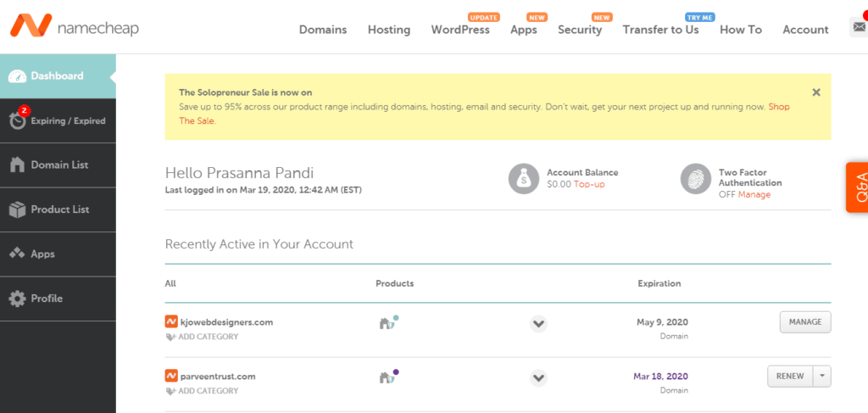Open the Domain List sidebar section
Screen dimensions: 868x413
(x=58, y=165)
